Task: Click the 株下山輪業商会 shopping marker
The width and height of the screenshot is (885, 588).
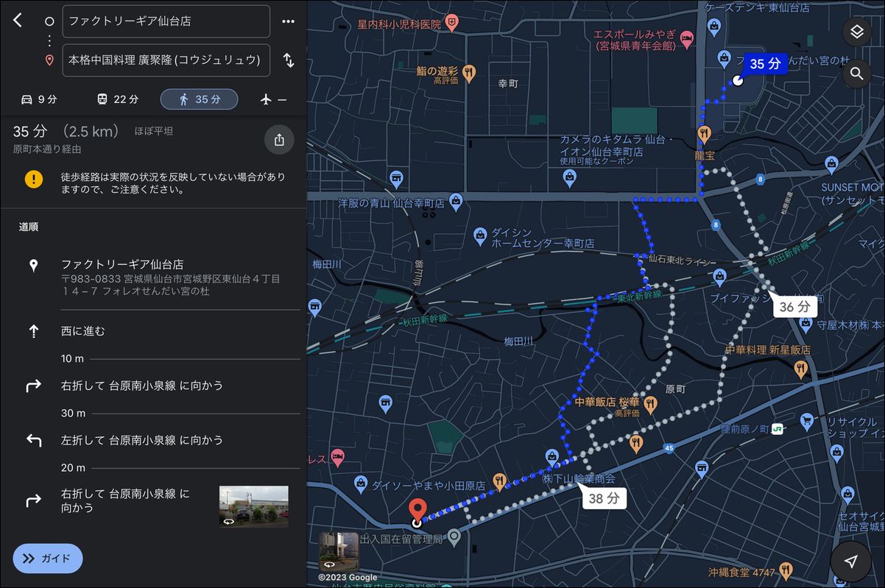Action: 552,458
